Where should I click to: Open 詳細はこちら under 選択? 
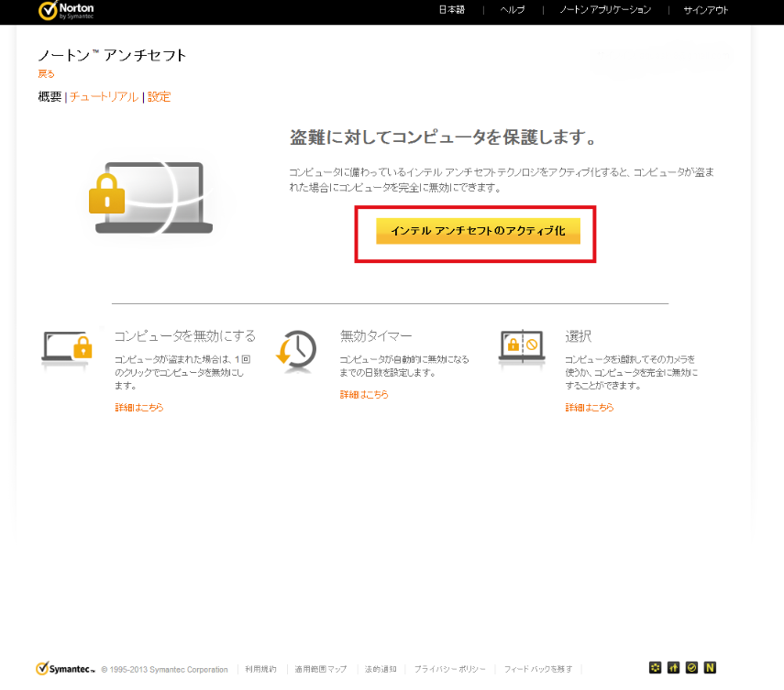point(590,407)
